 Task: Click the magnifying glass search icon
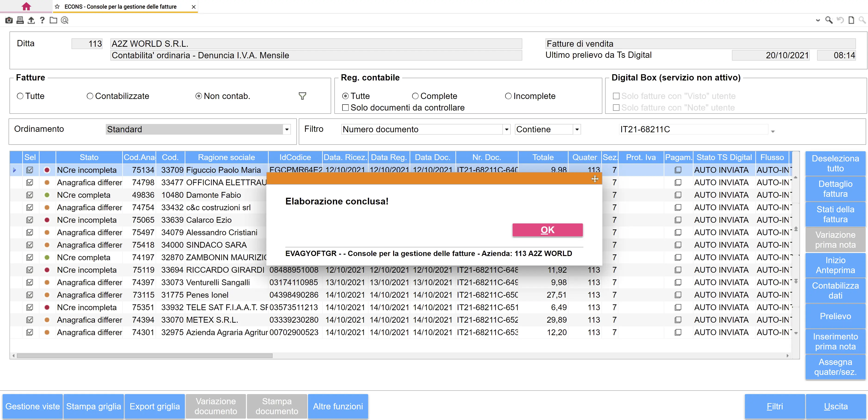829,20
